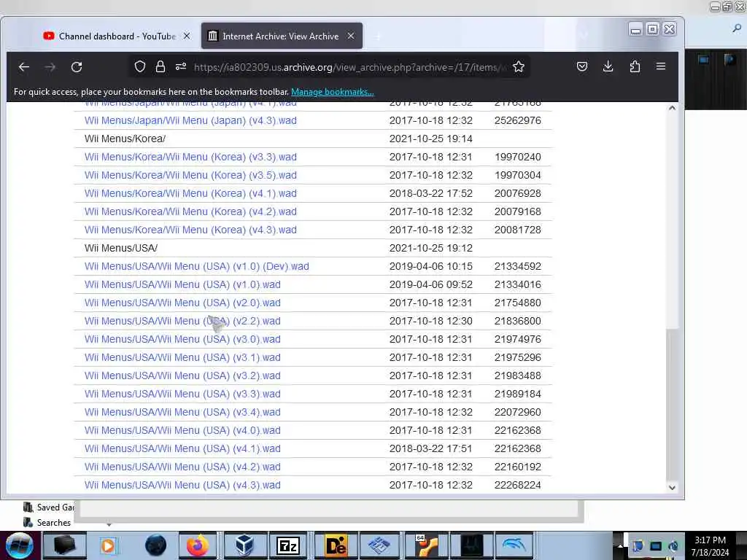
Task: Click file size value 22268224
Action: (517, 485)
